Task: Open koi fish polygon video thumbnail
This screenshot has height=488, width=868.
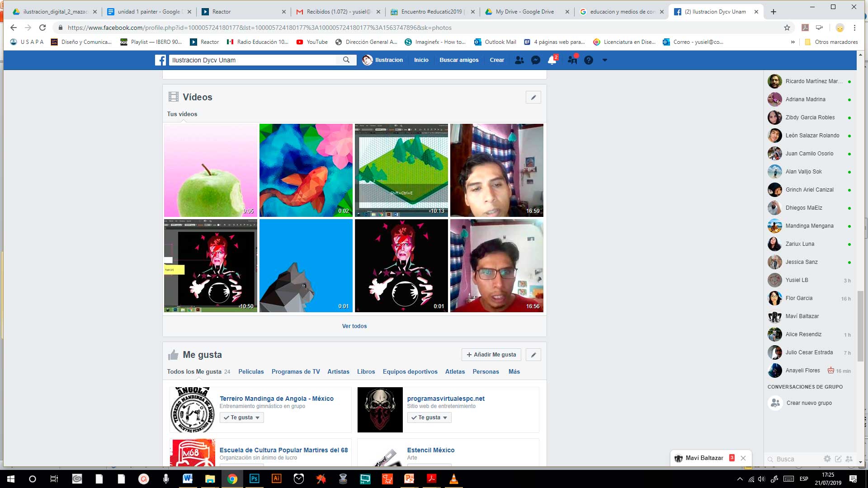Action: (306, 170)
